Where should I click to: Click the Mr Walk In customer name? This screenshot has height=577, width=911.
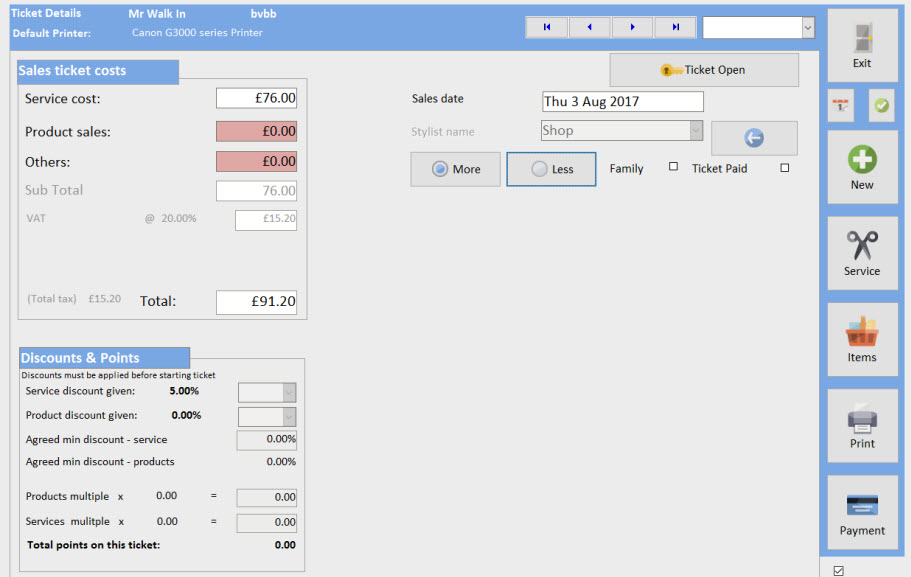(157, 13)
